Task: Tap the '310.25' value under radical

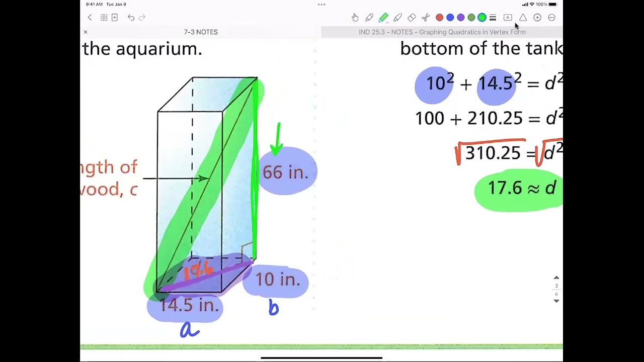Action: click(493, 153)
